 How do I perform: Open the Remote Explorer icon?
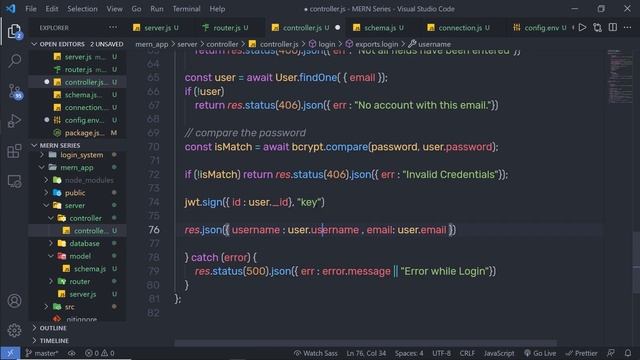pyautogui.click(x=14, y=181)
